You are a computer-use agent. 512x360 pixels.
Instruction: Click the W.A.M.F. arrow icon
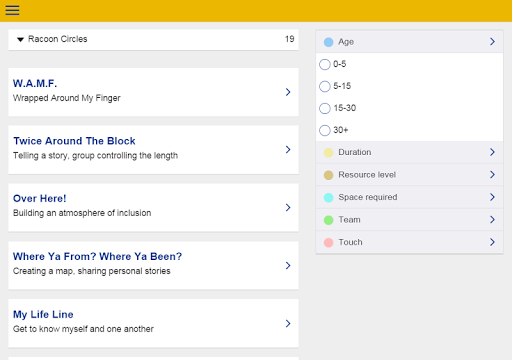pos(288,92)
